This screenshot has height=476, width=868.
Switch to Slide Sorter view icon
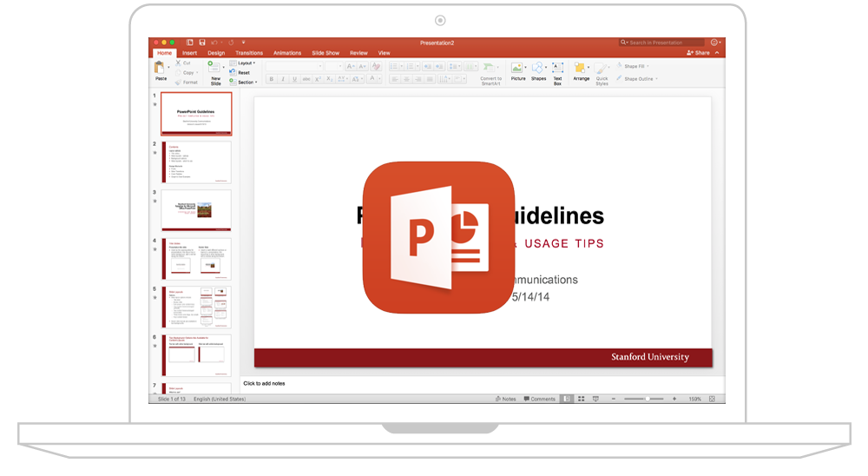click(x=581, y=399)
